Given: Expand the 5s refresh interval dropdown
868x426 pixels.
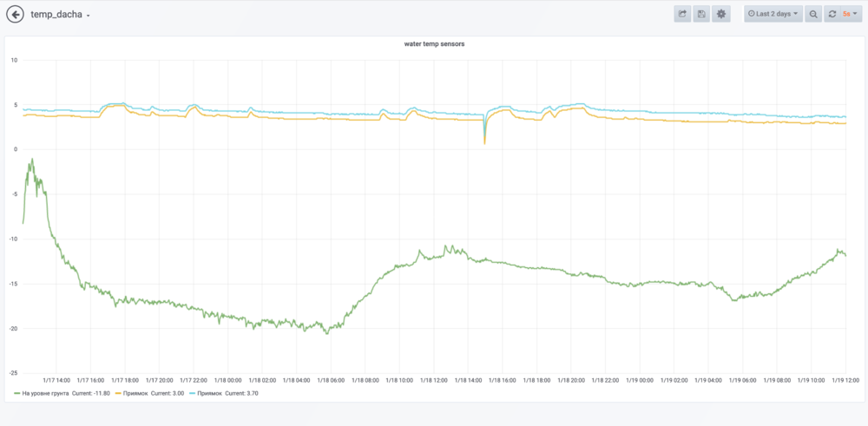Looking at the screenshot, I should click(849, 14).
